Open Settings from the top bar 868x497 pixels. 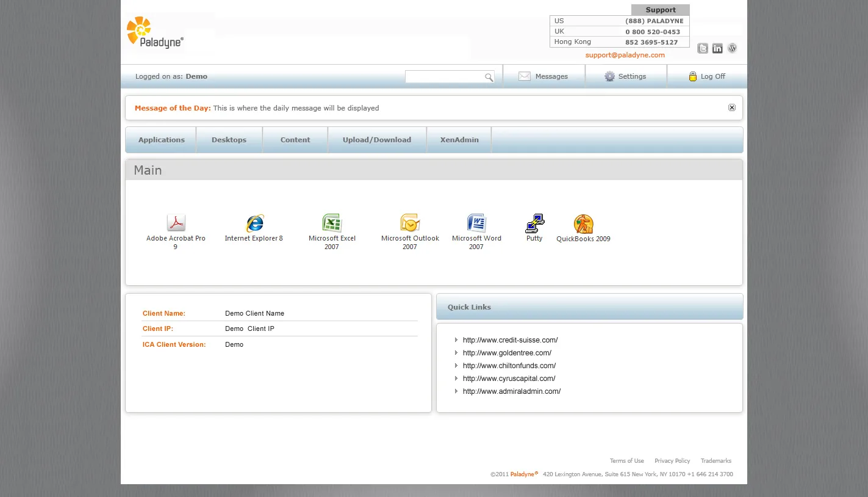625,76
